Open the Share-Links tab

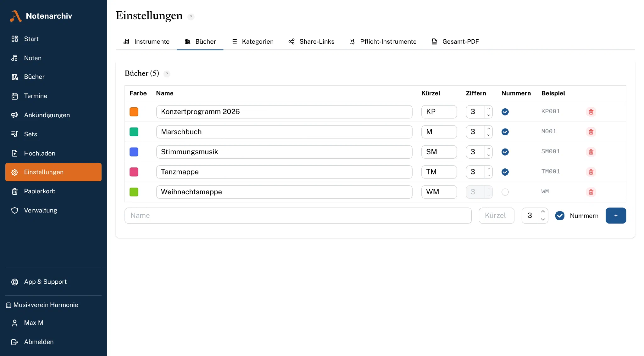pos(311,42)
